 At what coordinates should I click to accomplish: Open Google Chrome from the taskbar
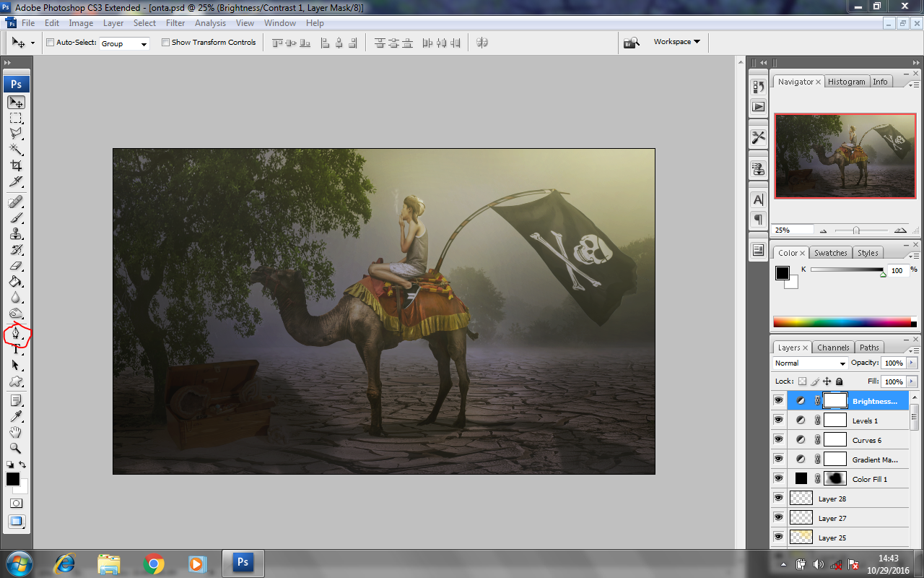pos(155,563)
